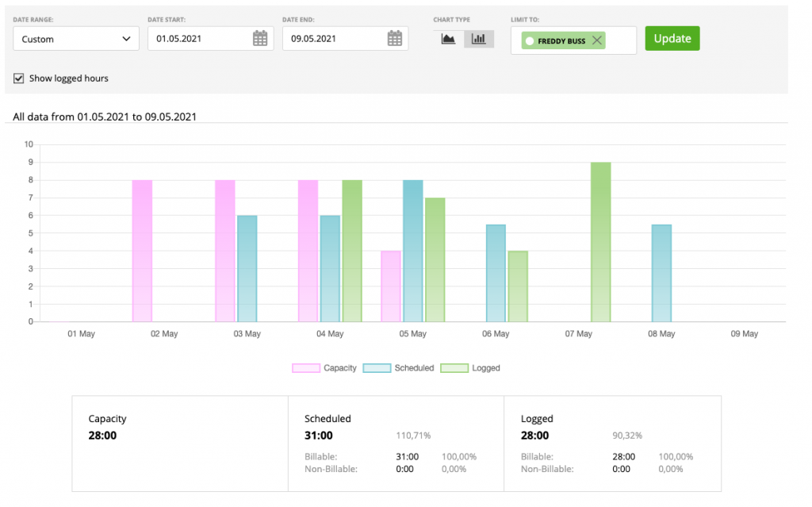Viewport: 812px width, 507px height.
Task: Select the bar chart type icon
Action: click(478, 38)
